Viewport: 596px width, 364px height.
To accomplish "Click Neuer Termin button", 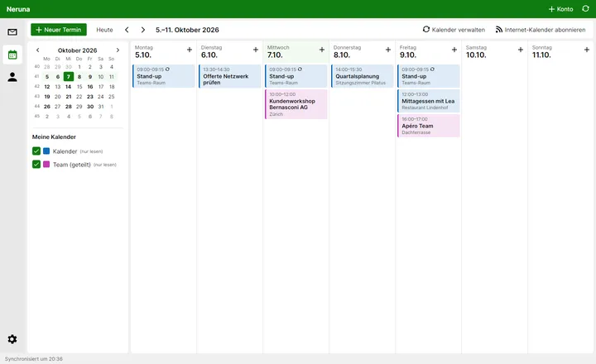I will pyautogui.click(x=59, y=30).
